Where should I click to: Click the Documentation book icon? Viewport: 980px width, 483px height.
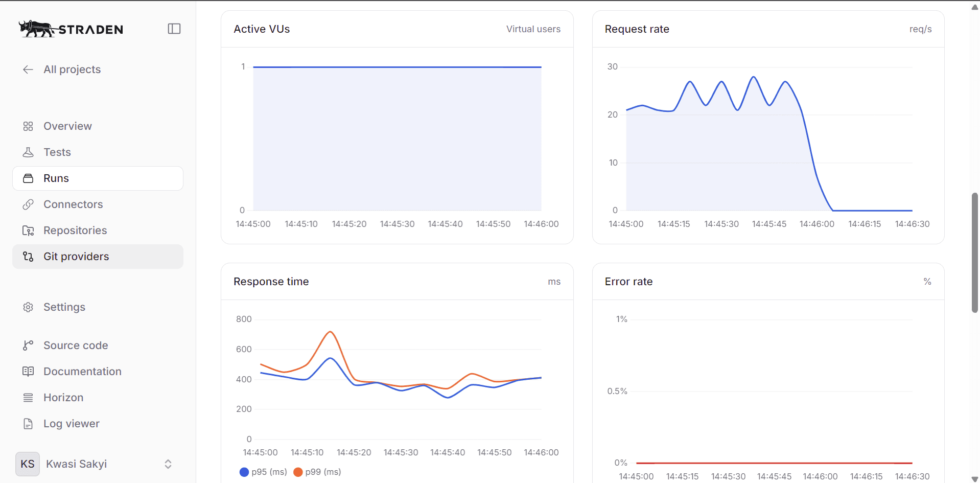(x=28, y=372)
